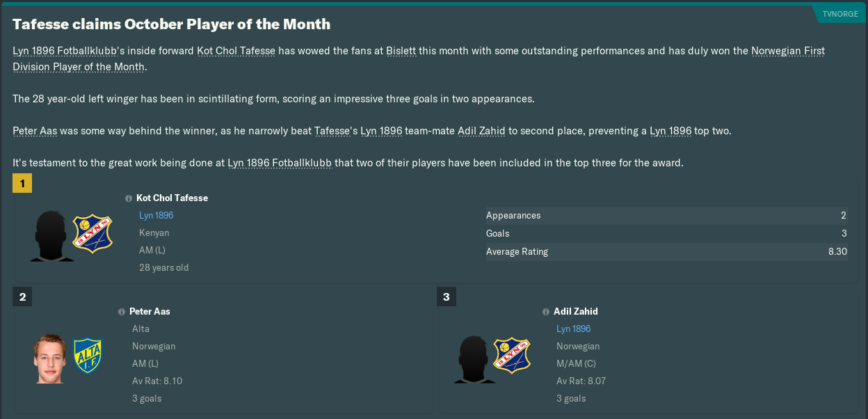Viewport: 868px width, 419px height.
Task: Click the Alta I.F. club badge
Action: pos(88,355)
